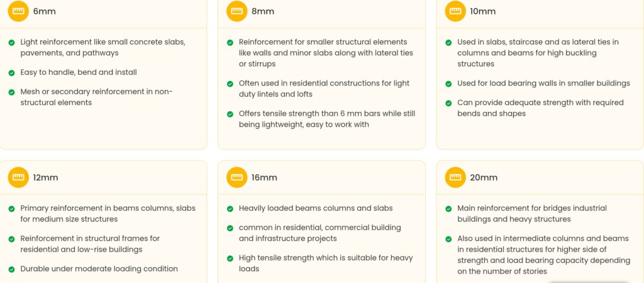Click the green check beside "Main reinforcement for bridges"
The image size is (644, 283).
click(x=448, y=209)
